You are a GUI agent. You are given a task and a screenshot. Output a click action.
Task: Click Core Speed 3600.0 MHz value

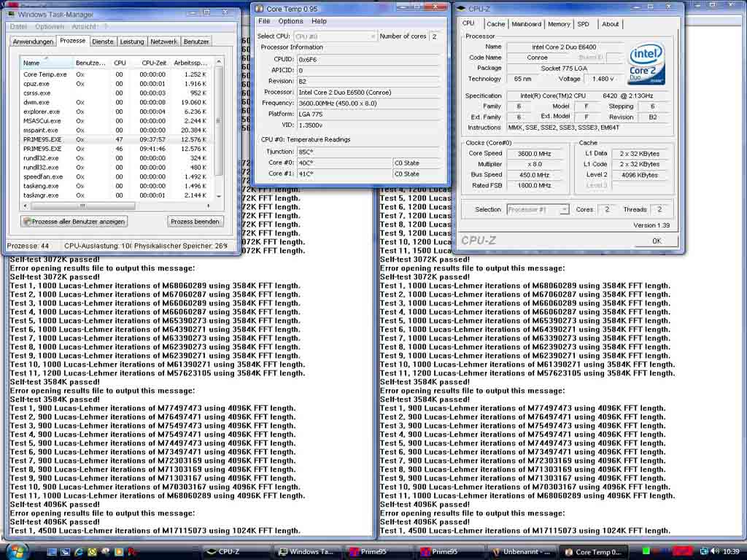pyautogui.click(x=535, y=154)
